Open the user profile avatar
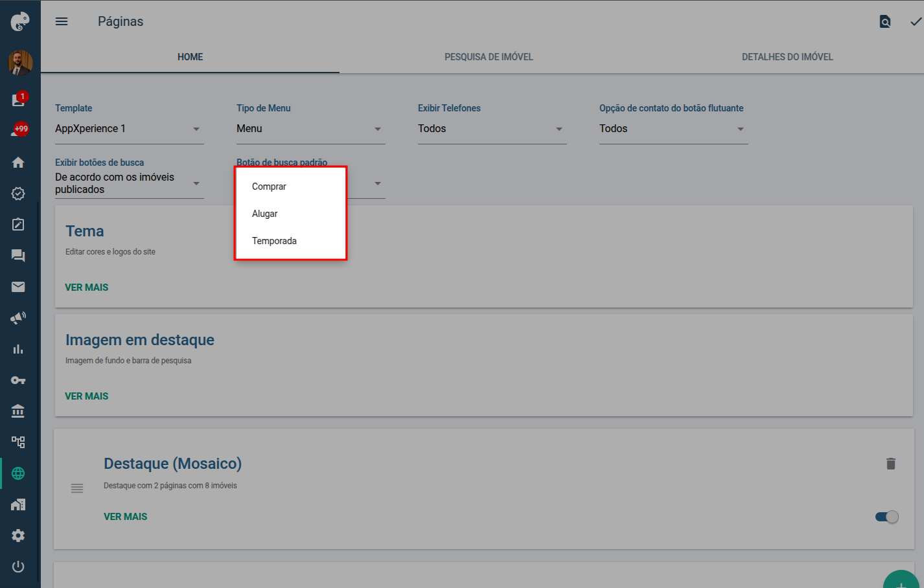This screenshot has width=924, height=588. 20,63
